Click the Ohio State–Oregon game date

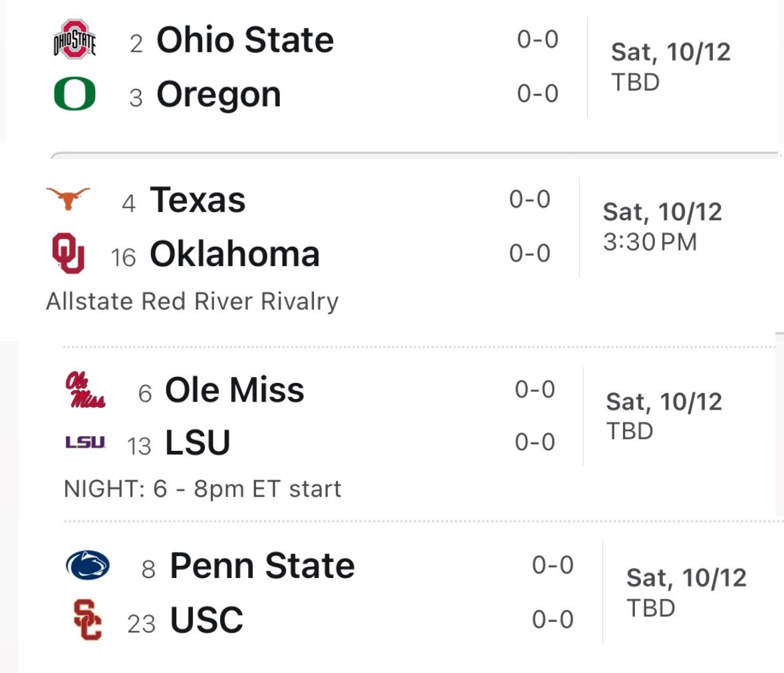(670, 52)
